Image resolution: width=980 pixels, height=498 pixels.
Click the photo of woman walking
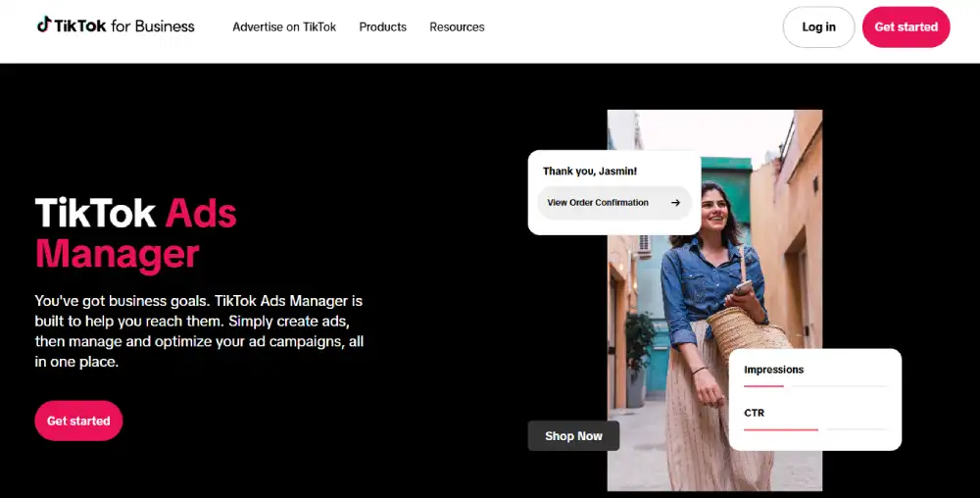[x=714, y=301]
